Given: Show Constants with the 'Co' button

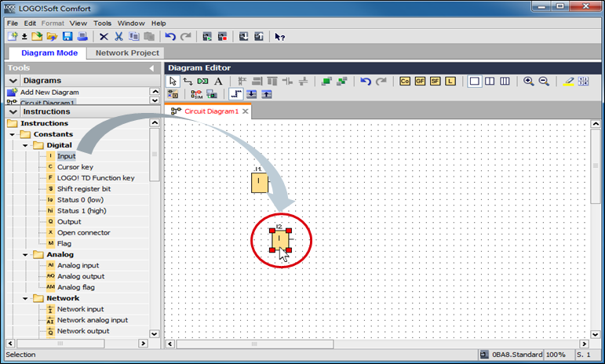Looking at the screenshot, I should (405, 81).
